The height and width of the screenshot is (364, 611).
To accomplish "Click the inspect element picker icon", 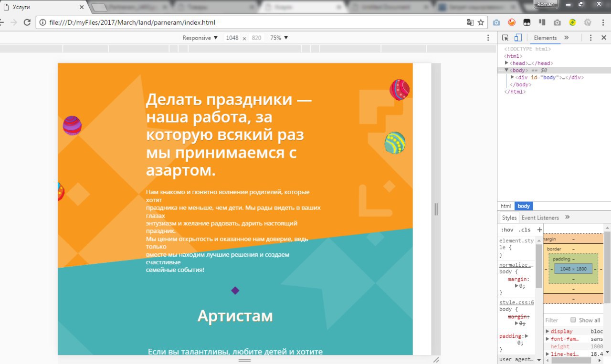I will (x=506, y=38).
